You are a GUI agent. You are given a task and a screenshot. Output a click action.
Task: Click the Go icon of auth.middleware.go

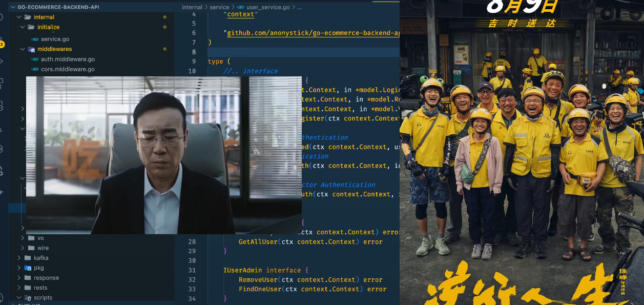tap(35, 59)
